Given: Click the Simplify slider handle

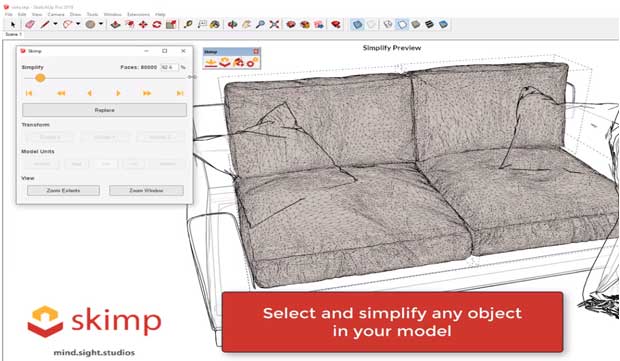Looking at the screenshot, I should click(x=40, y=78).
